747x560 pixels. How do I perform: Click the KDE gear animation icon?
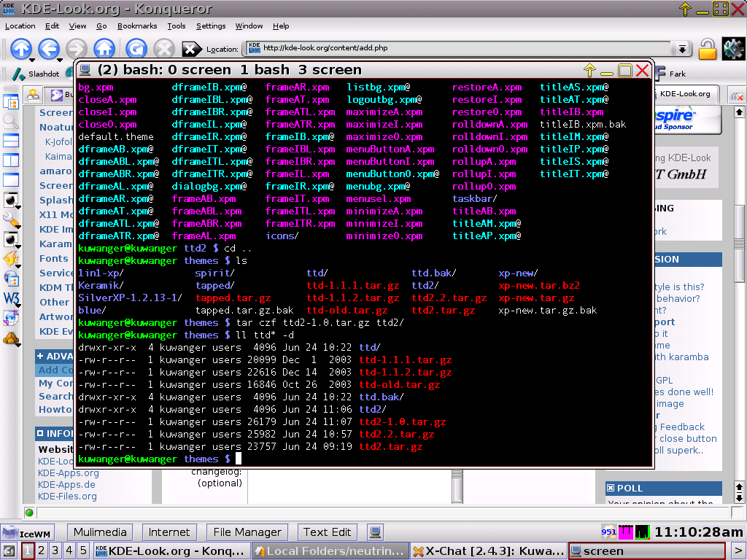733,48
